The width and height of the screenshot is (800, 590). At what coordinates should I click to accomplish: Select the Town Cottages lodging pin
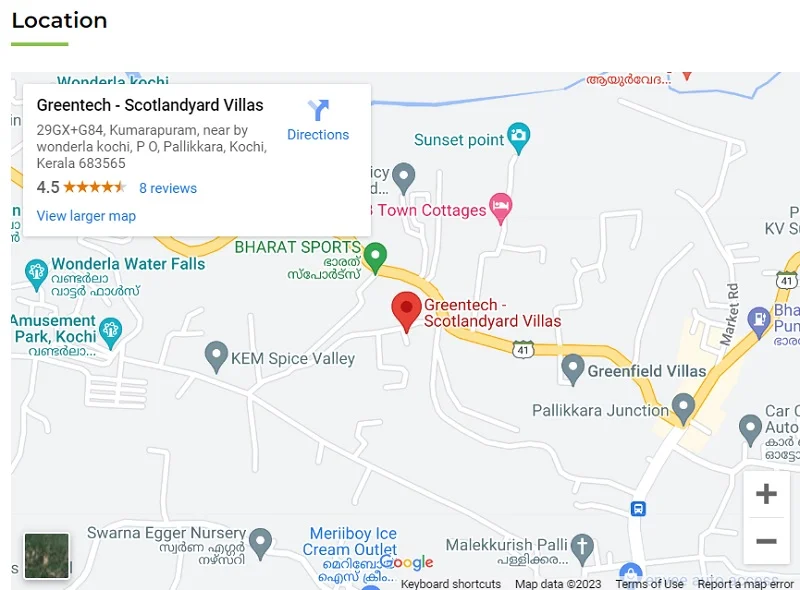coord(501,208)
